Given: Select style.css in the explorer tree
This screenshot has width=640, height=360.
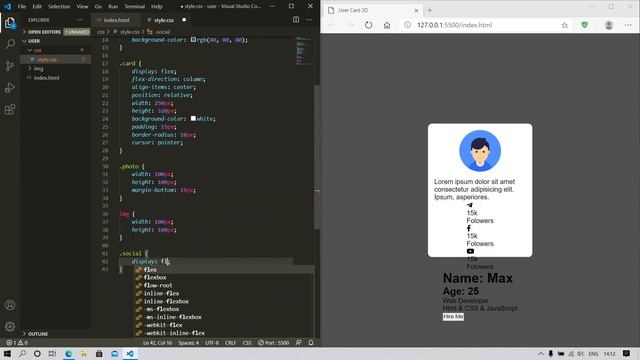Looking at the screenshot, I should click(x=55, y=60).
